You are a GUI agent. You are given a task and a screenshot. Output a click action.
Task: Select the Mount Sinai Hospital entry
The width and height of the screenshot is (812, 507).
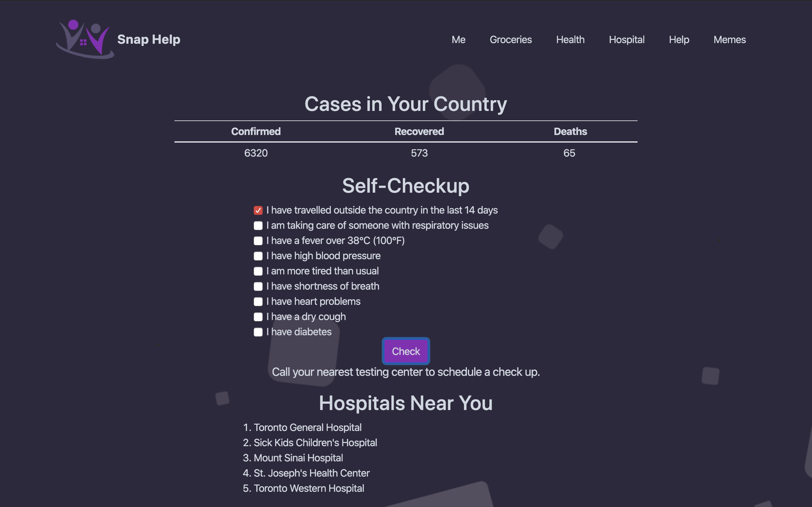[298, 458]
